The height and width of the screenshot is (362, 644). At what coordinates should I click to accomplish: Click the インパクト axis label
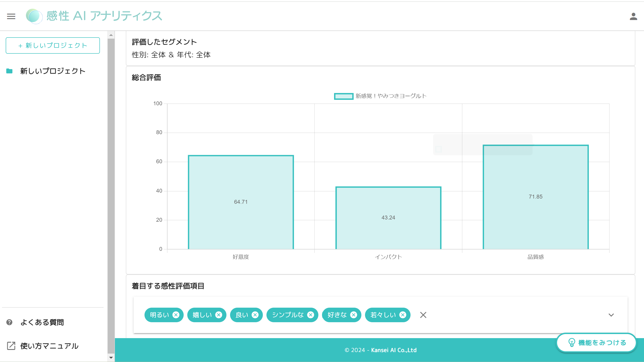388,257
